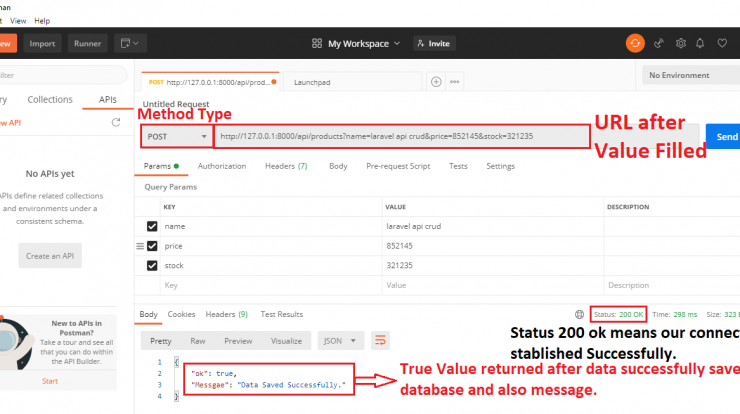The width and height of the screenshot is (740, 414).
Task: Open the Tests tab
Action: tap(458, 166)
